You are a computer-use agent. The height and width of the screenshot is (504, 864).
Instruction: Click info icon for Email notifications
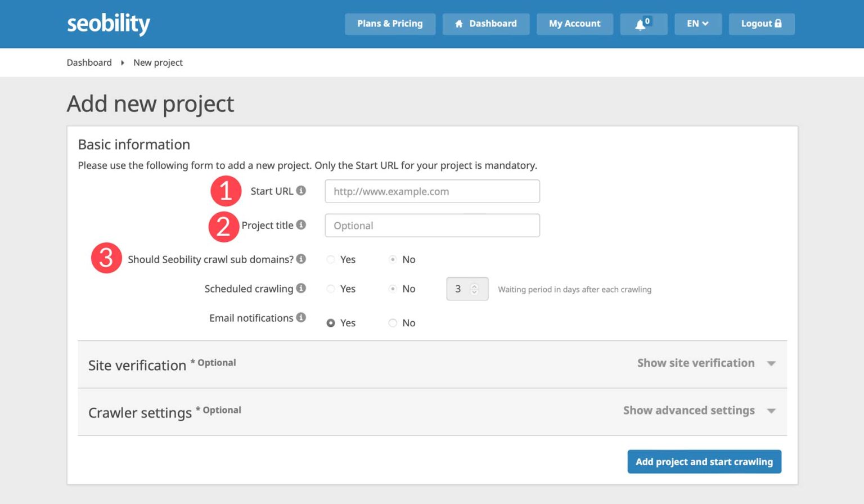pos(301,317)
